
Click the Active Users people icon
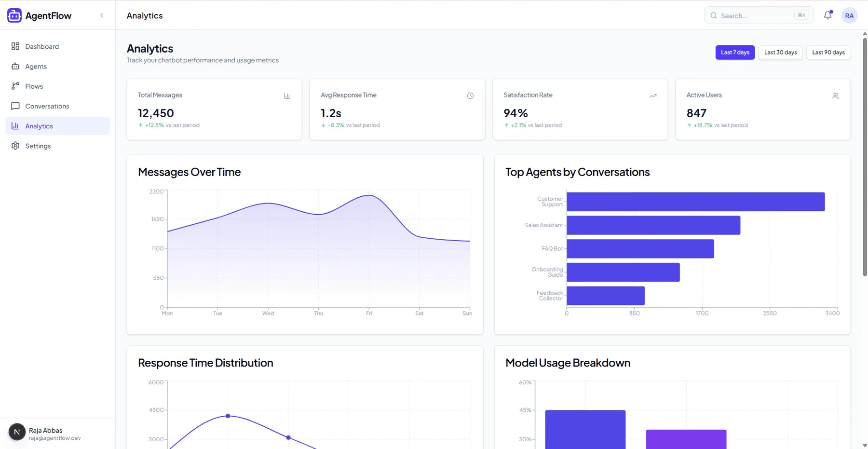(836, 96)
